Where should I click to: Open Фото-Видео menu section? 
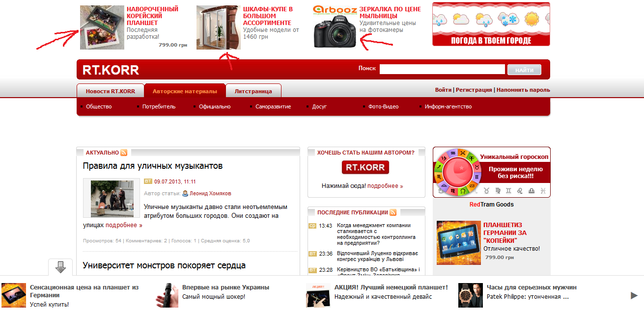pyautogui.click(x=383, y=106)
